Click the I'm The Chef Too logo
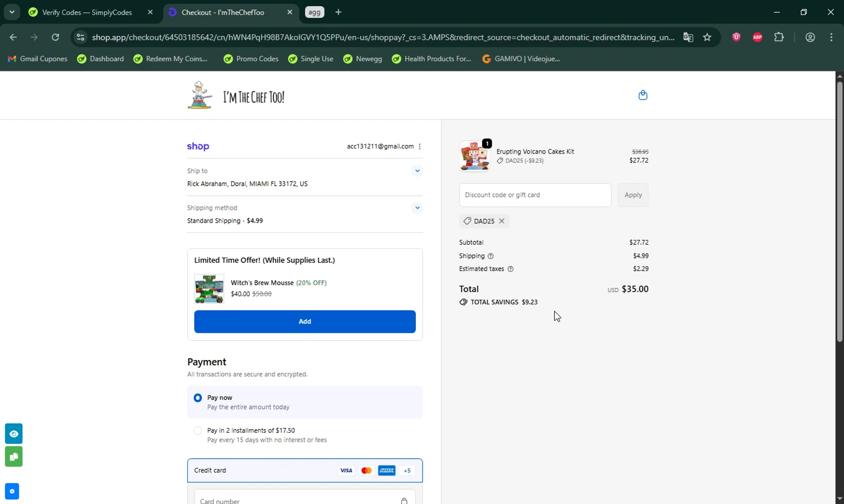 237,96
